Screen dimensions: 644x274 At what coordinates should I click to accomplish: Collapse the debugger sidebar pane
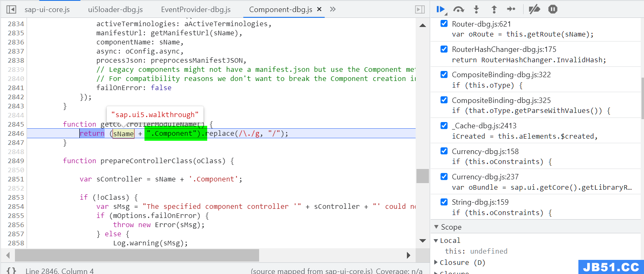(420, 9)
